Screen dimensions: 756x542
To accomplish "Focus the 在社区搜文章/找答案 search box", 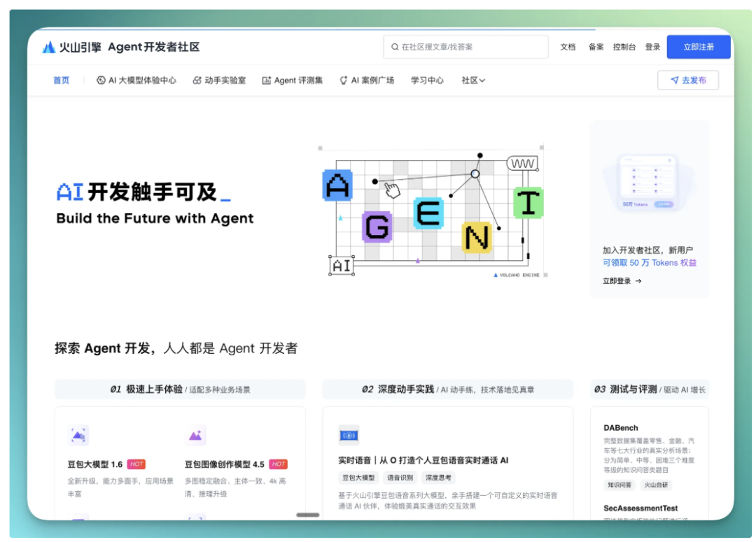I will [x=465, y=48].
